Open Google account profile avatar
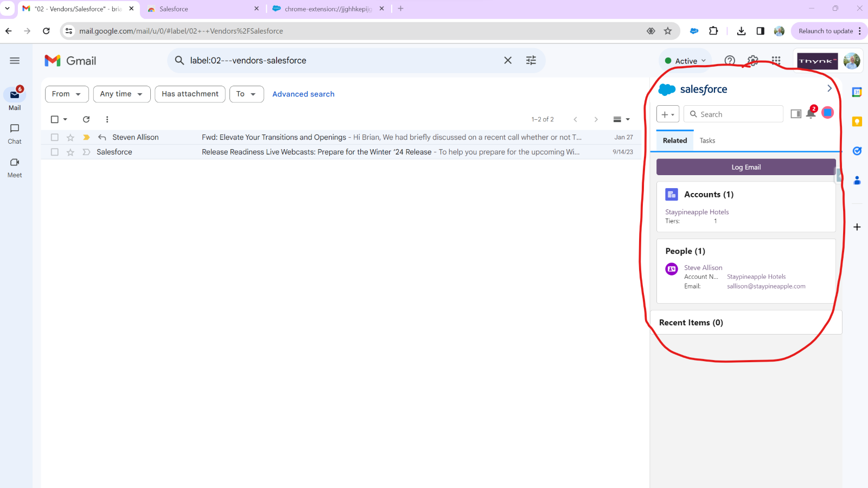868x488 pixels. 852,61
